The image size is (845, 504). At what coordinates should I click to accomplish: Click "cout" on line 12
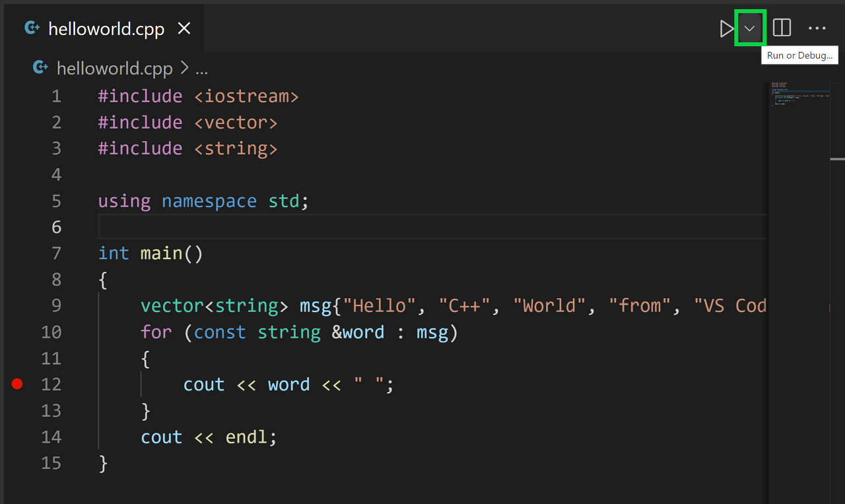[x=204, y=385]
